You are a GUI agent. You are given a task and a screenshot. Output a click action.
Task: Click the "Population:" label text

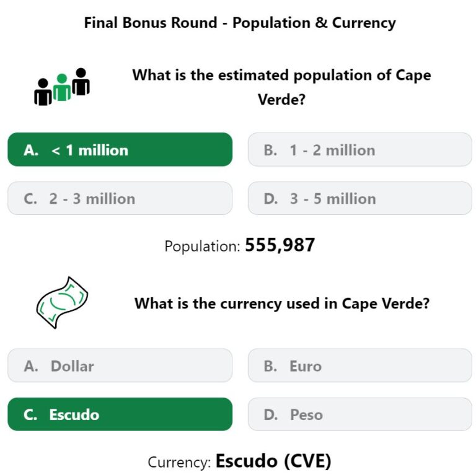(202, 246)
